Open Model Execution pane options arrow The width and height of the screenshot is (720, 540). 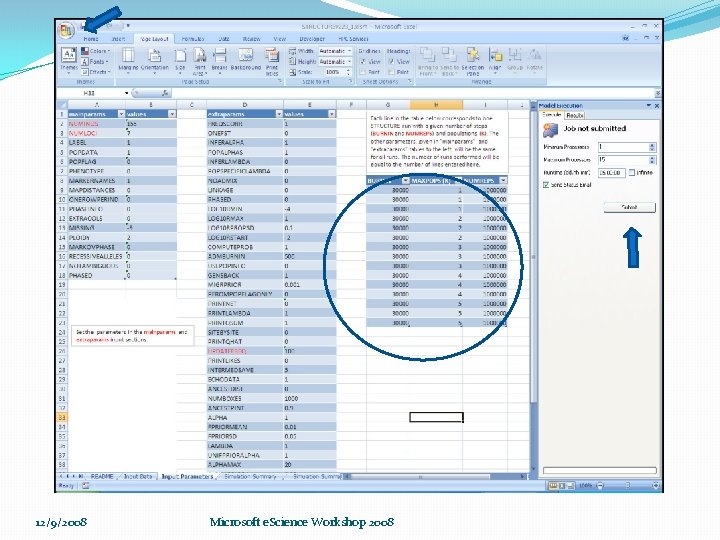coord(649,106)
